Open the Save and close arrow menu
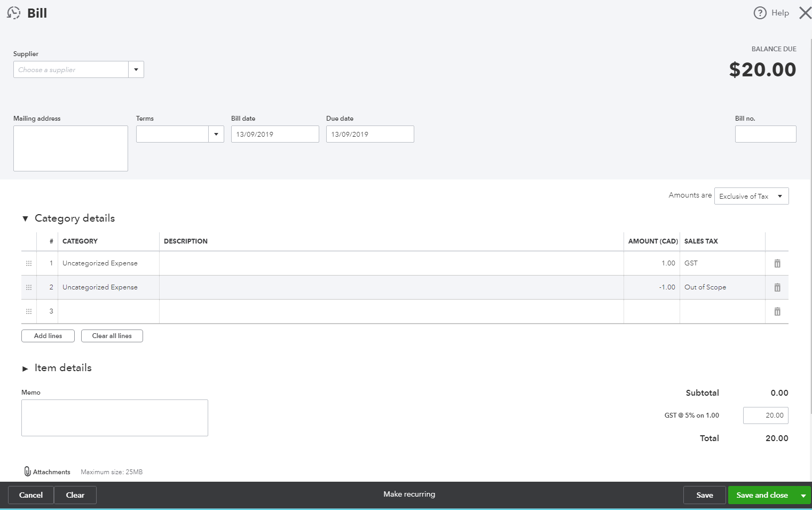This screenshot has height=510, width=812. [803, 496]
